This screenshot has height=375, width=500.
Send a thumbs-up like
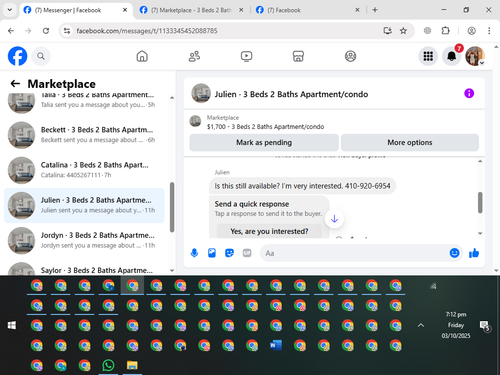point(474,253)
